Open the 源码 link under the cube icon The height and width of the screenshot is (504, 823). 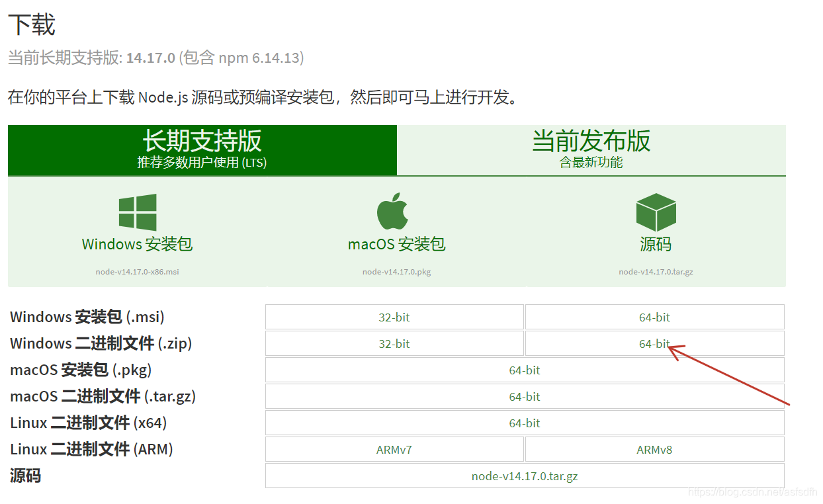[x=656, y=244]
